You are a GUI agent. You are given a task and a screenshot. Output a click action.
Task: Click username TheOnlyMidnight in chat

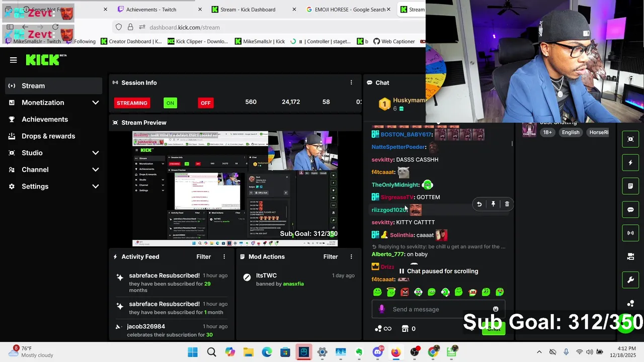coord(395,185)
